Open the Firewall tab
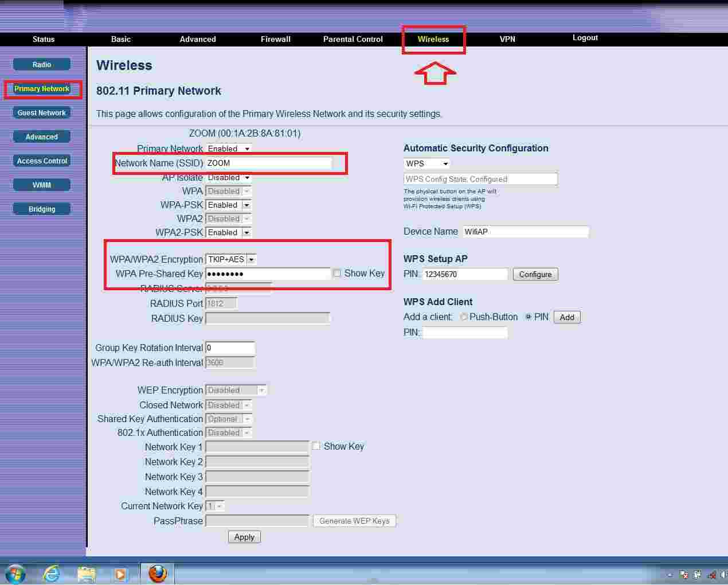728x585 pixels. [x=275, y=39]
